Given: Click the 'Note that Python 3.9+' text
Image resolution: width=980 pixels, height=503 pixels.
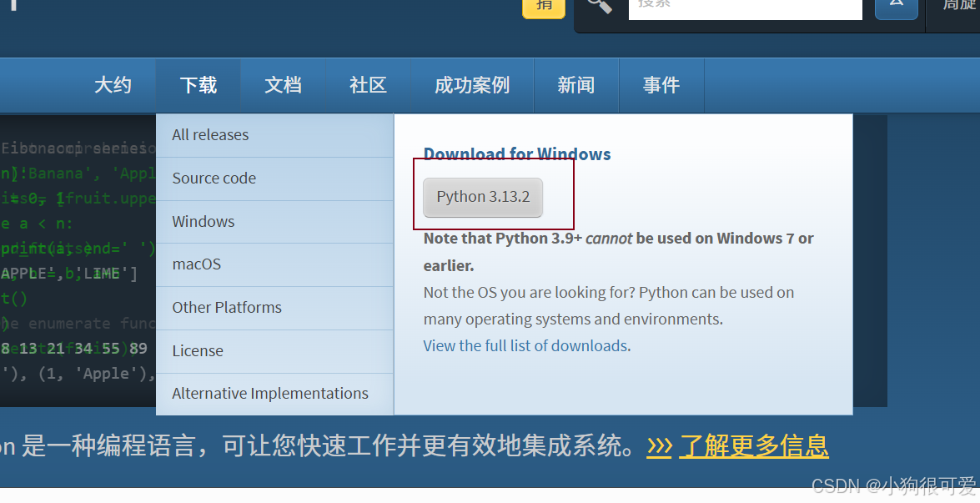Looking at the screenshot, I should pyautogui.click(x=502, y=239).
